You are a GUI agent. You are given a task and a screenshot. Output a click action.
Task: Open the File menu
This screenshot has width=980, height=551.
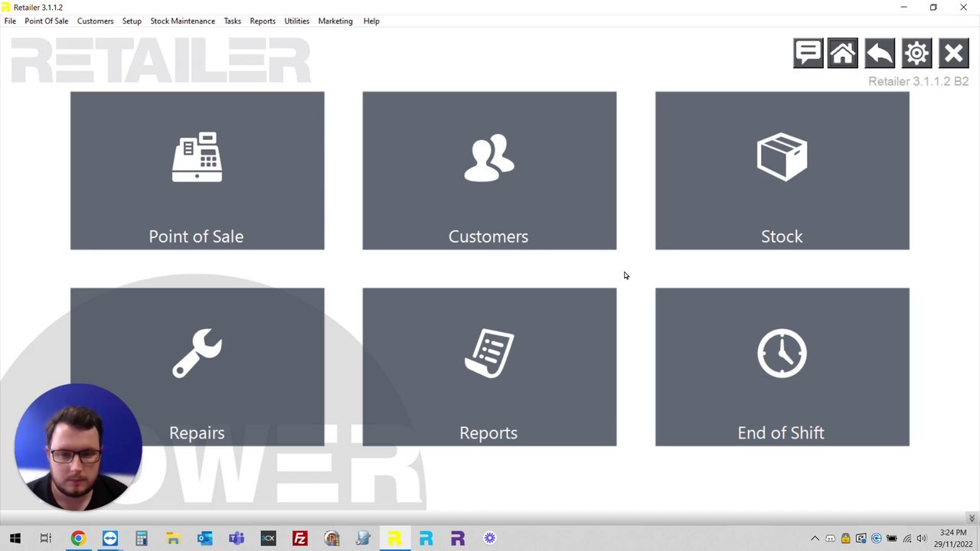pos(10,21)
